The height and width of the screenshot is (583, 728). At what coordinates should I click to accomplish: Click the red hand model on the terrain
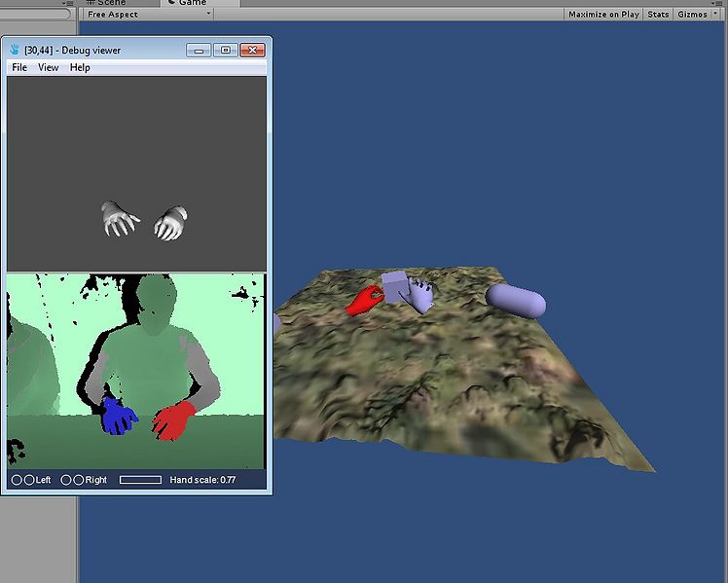pos(366,301)
